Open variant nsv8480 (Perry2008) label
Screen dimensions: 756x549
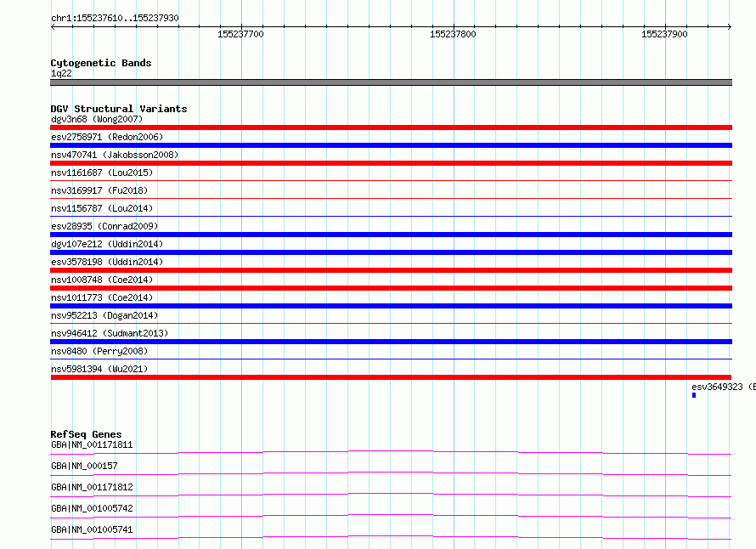tap(99, 351)
